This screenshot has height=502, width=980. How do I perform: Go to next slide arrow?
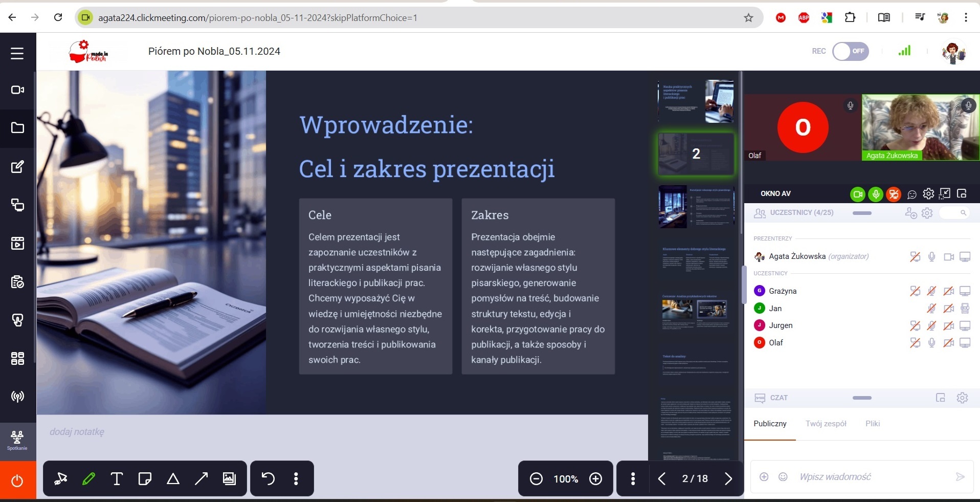click(x=728, y=479)
